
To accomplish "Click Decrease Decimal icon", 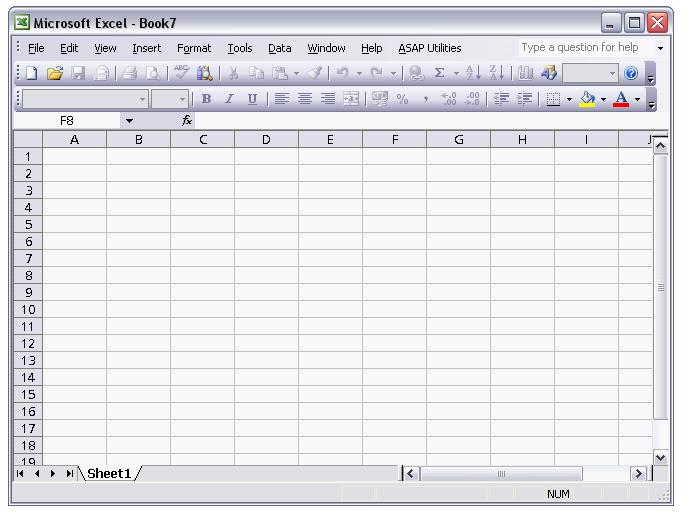I will pos(472,99).
